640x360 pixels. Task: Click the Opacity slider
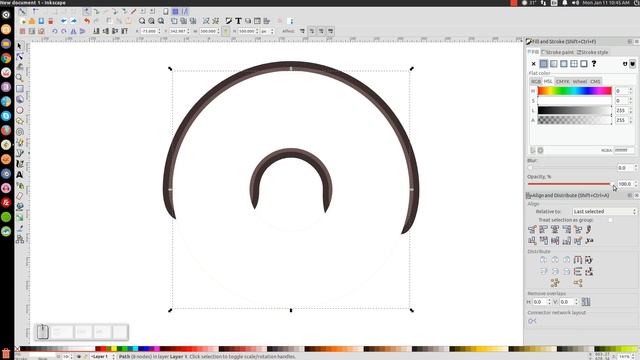pyautogui.click(x=570, y=184)
